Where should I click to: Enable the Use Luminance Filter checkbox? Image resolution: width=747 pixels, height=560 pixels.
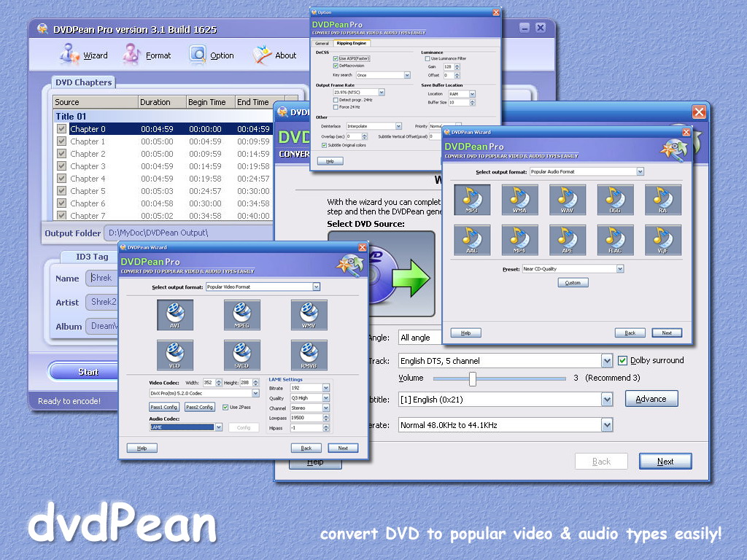[x=427, y=58]
